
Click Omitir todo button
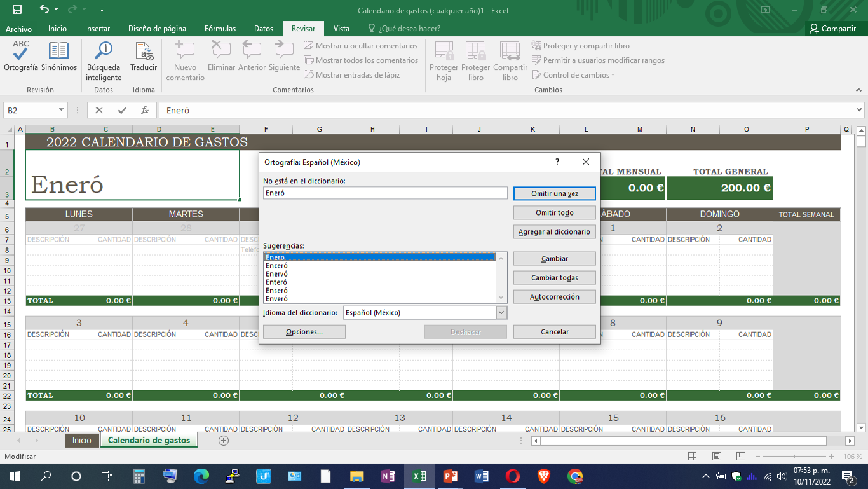click(x=555, y=213)
